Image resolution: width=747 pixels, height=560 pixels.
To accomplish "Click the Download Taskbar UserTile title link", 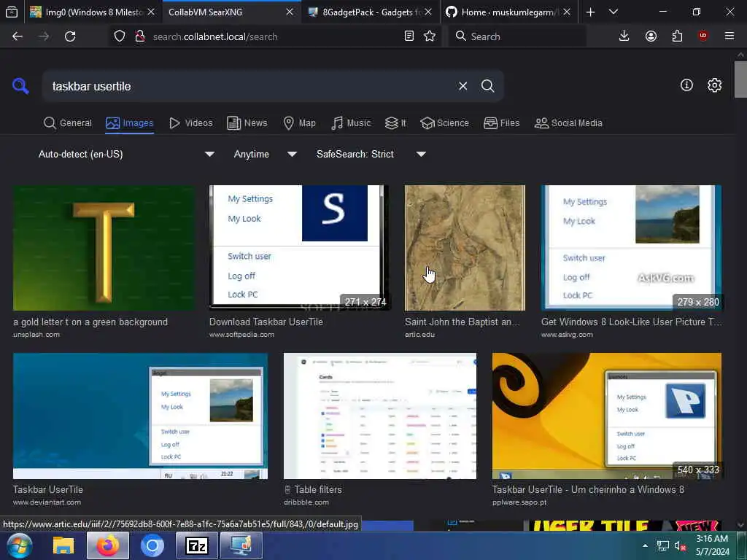I will point(266,322).
